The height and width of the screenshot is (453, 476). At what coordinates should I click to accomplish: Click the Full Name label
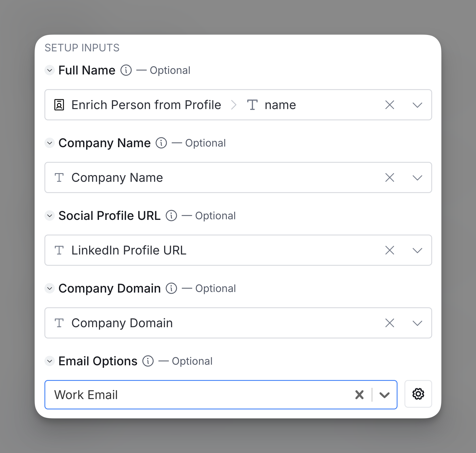tap(87, 70)
